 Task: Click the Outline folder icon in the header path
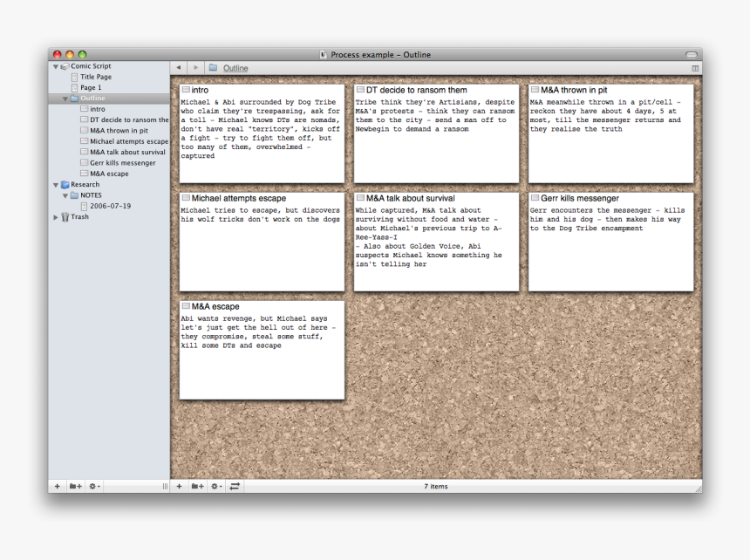(x=211, y=67)
